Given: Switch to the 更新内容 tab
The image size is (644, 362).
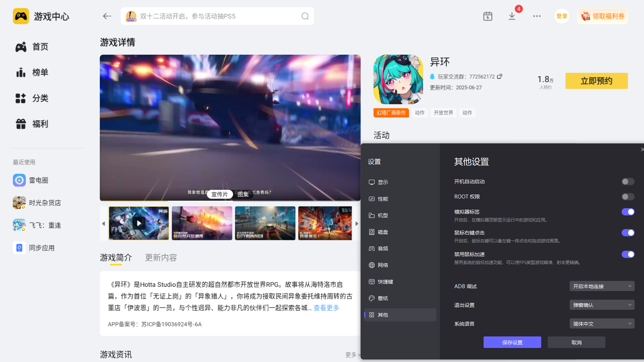Looking at the screenshot, I should point(161,258).
